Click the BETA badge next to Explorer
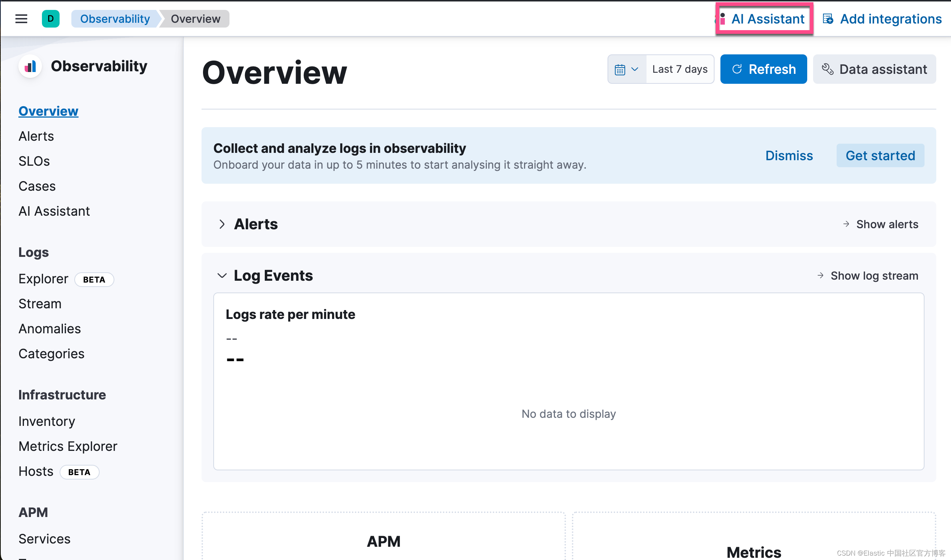Image resolution: width=951 pixels, height=560 pixels. 94,279
